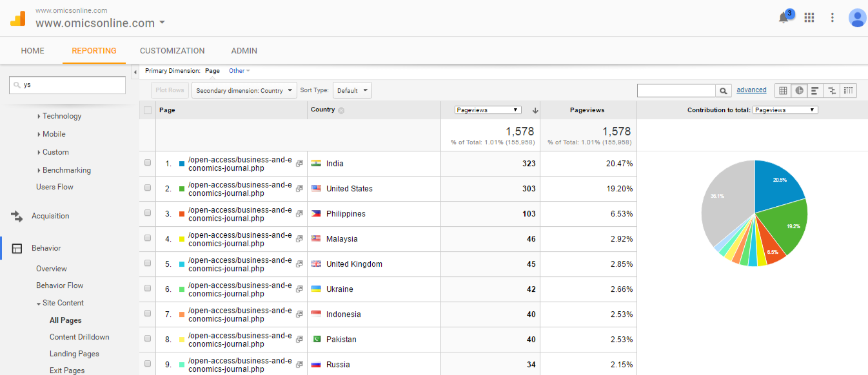
Task: Open Contribution to total Pageviews selector
Action: [785, 110]
